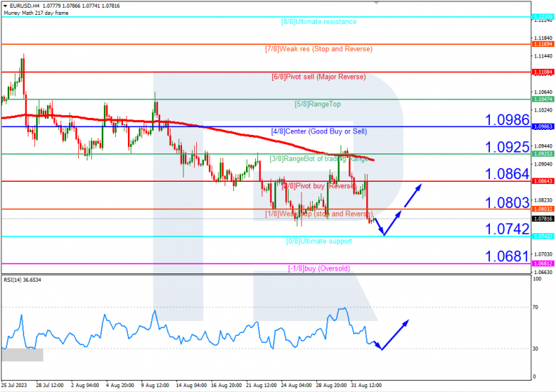Image resolution: width=556 pixels, height=392 pixels.
Task: Click the 1.10240 price scale value
Action: pos(543,111)
